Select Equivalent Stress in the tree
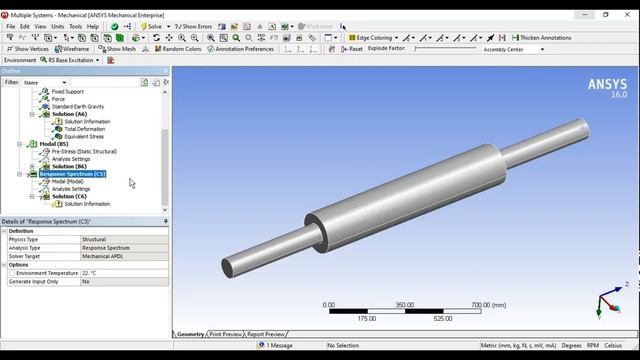This screenshot has width=640, height=360. 84,137
